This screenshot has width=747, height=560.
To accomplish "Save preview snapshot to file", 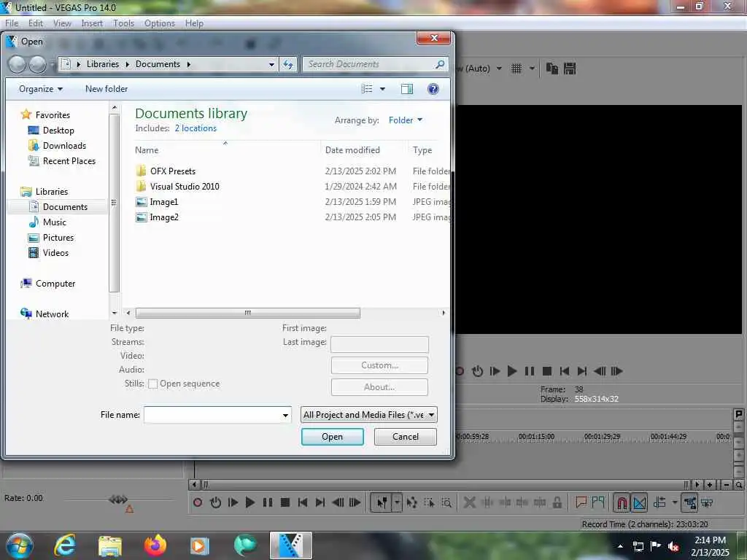I will 570,69.
